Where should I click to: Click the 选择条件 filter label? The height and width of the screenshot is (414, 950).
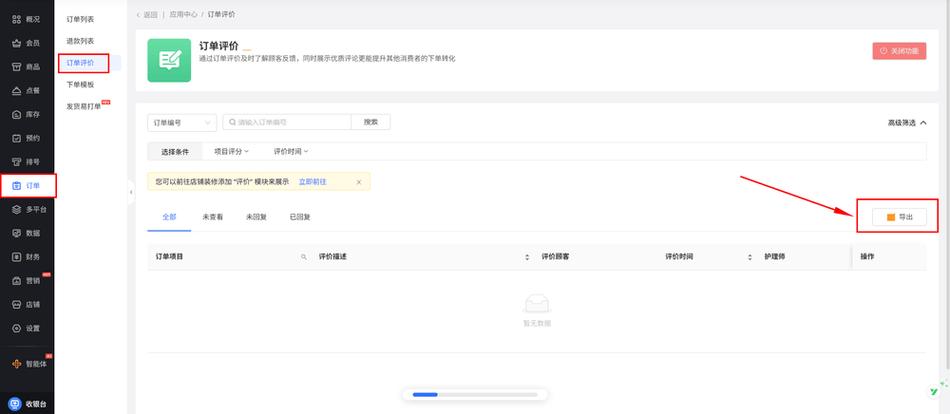(x=175, y=152)
